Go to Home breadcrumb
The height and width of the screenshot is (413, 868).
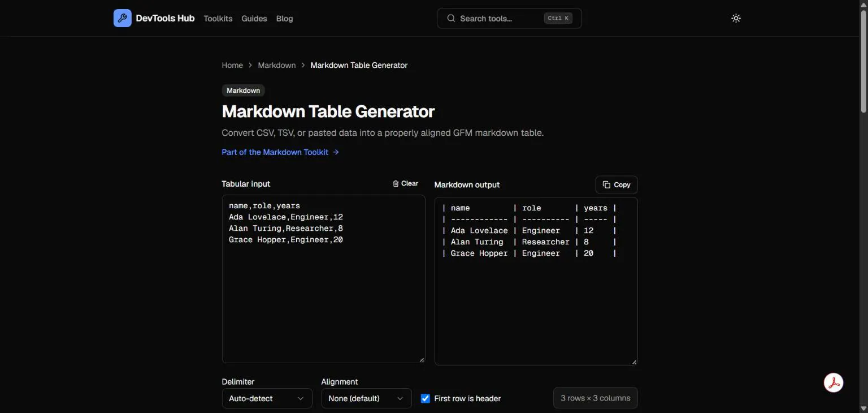pos(232,65)
